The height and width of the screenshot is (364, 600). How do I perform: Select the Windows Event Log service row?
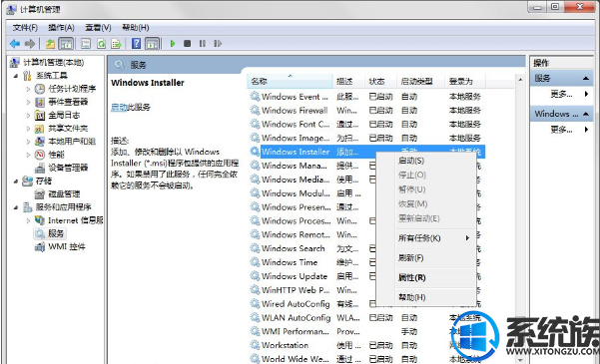366,97
